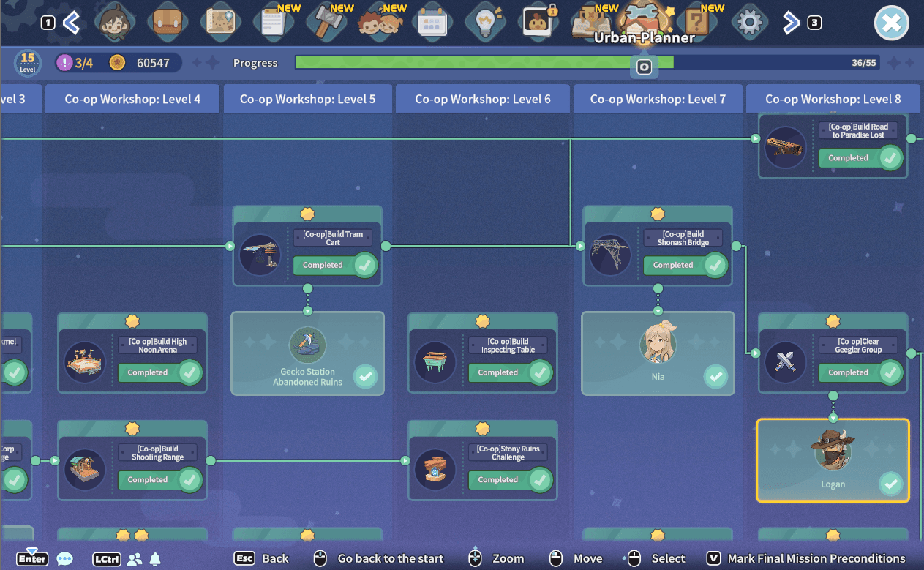Open the hammer crafting icon
Image resolution: width=924 pixels, height=570 pixels.
coord(325,23)
